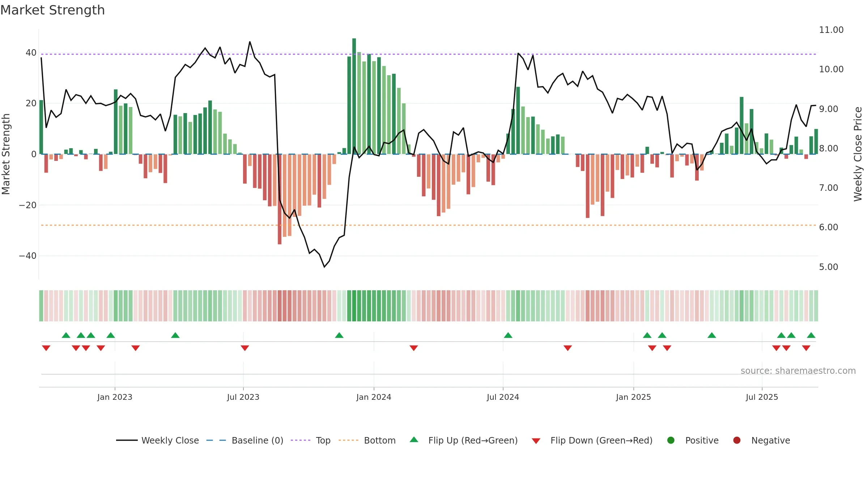Click the Jan 2024 axis label
Screen dimensions: 868x488
[374, 397]
